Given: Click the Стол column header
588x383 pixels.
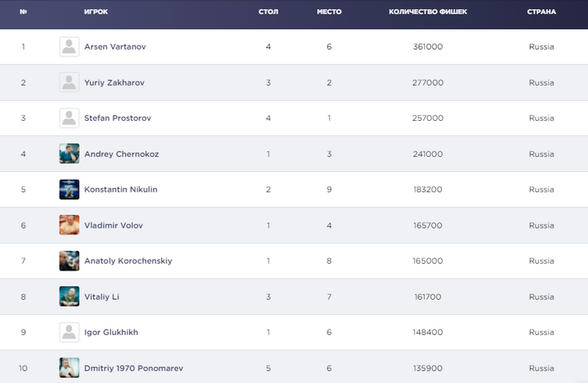Looking at the screenshot, I should tap(268, 12).
